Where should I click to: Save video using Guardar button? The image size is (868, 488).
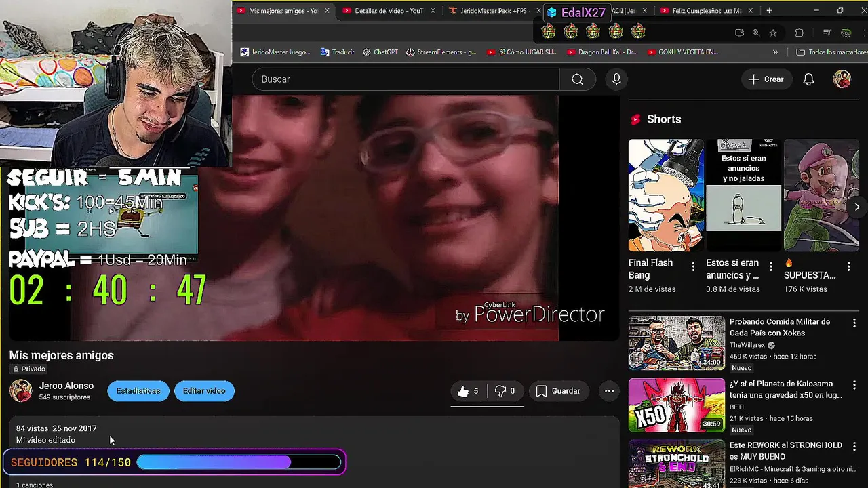[x=559, y=391]
